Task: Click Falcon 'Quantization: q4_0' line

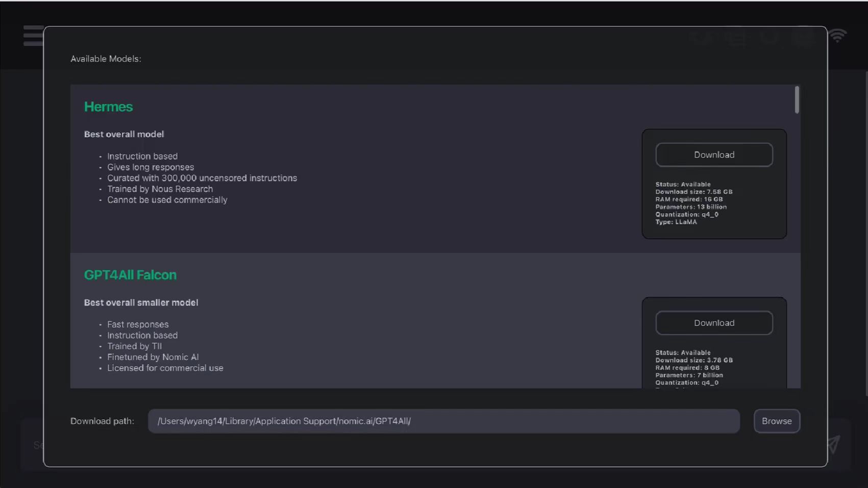Action: tap(687, 383)
